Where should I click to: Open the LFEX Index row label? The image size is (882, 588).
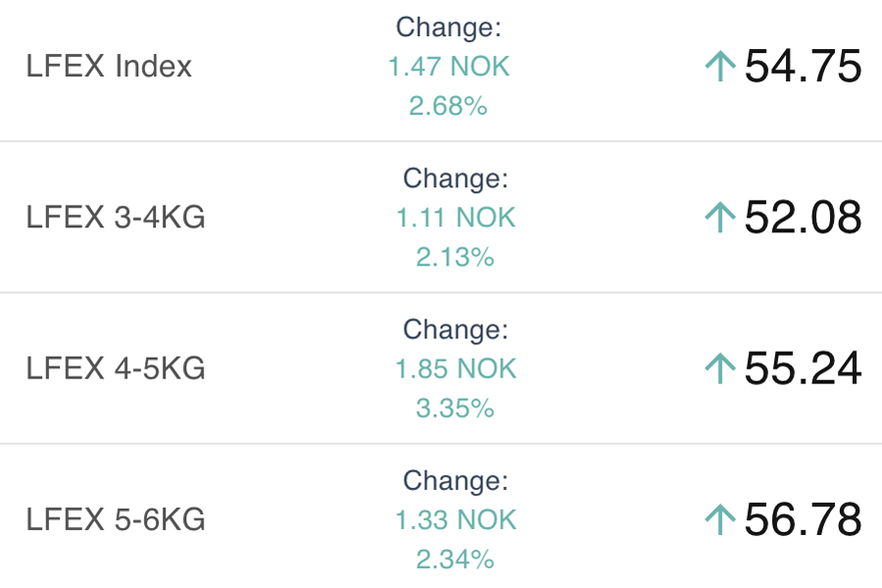(x=109, y=67)
